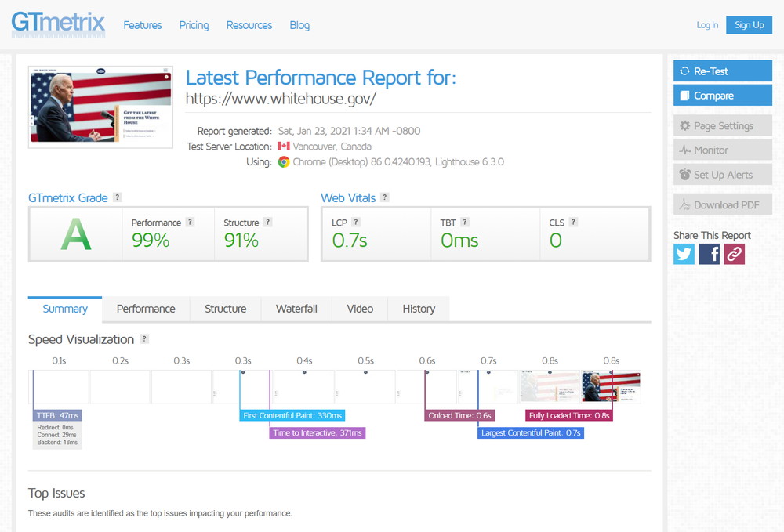Screen dimensions: 784x532
Task: Click the TTFB: 47ms marker
Action: click(x=57, y=415)
